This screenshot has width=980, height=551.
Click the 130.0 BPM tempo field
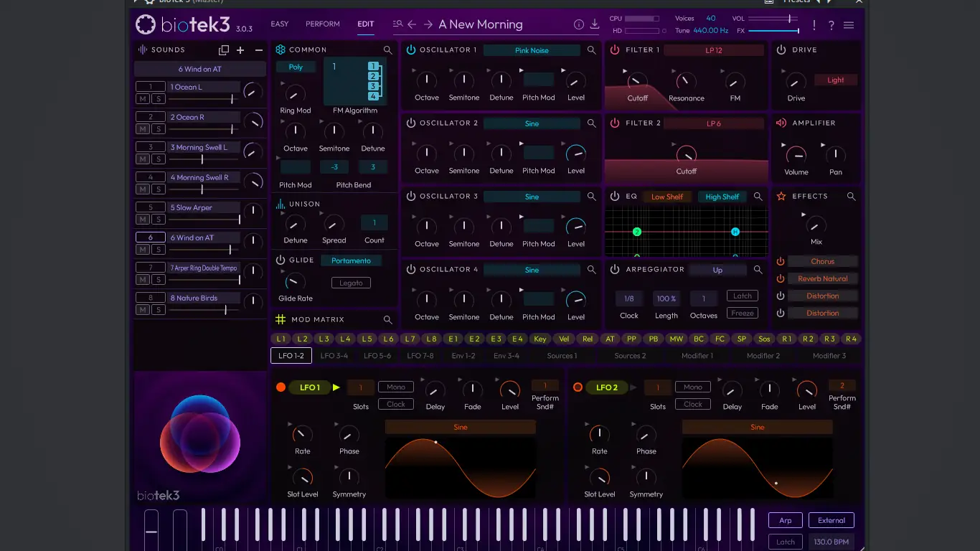pos(832,542)
